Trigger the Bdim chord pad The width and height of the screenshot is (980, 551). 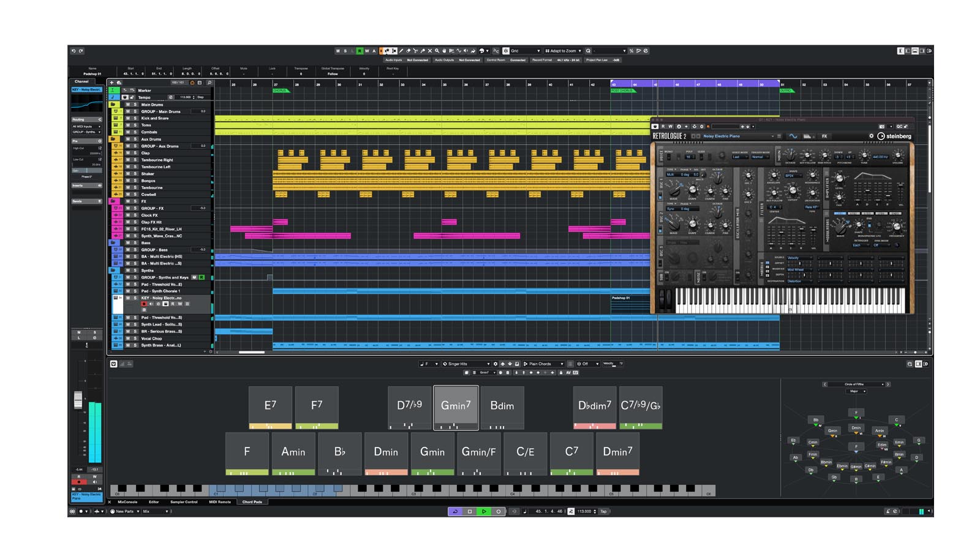click(502, 407)
